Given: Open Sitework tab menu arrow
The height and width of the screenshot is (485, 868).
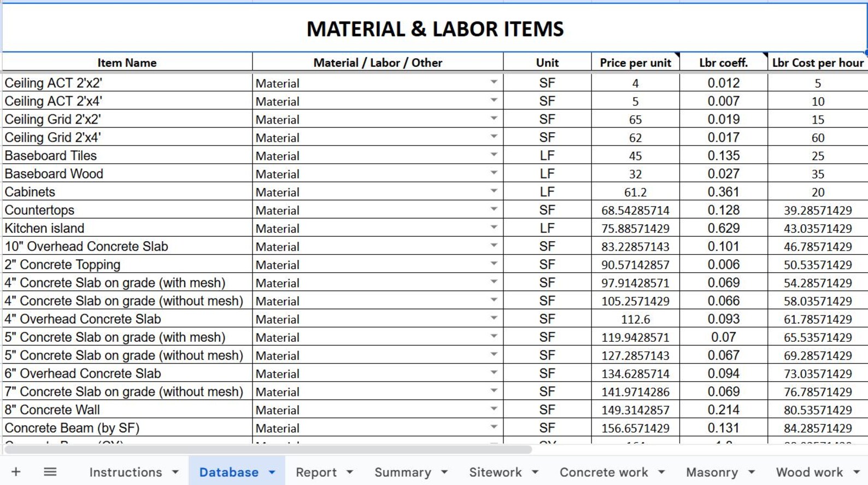Looking at the screenshot, I should [535, 472].
